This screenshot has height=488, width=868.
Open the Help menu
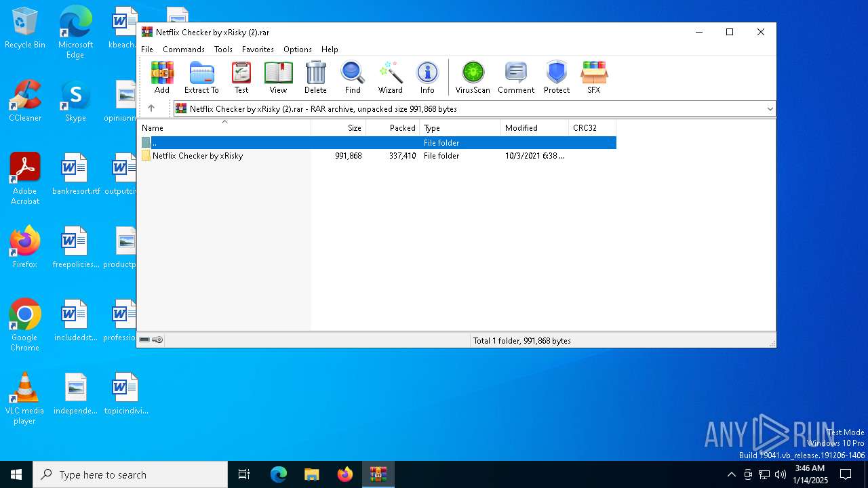[x=330, y=49]
